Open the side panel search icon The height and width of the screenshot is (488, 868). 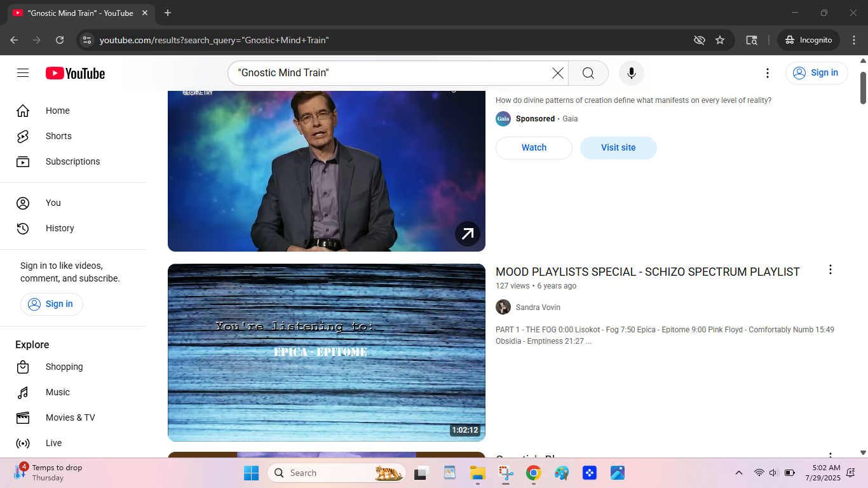tap(752, 40)
